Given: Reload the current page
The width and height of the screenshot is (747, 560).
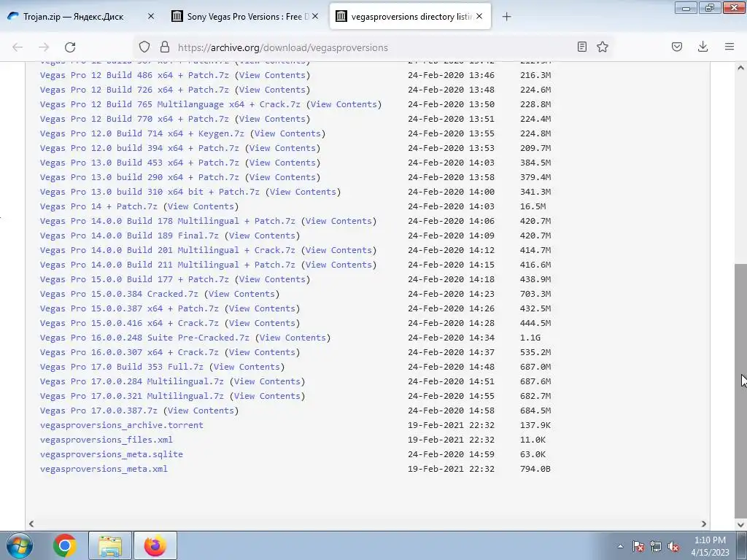Looking at the screenshot, I should pyautogui.click(x=70, y=47).
